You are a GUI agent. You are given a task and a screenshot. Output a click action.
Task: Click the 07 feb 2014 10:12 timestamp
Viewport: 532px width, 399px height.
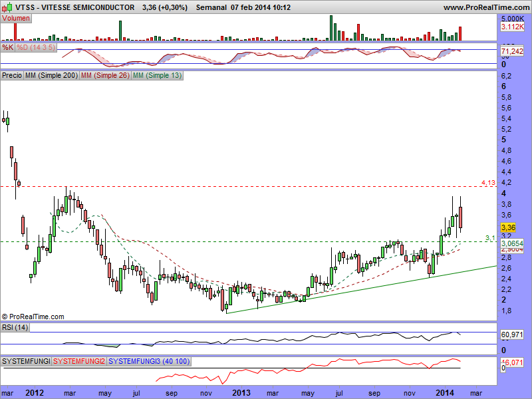pyautogui.click(x=261, y=7)
